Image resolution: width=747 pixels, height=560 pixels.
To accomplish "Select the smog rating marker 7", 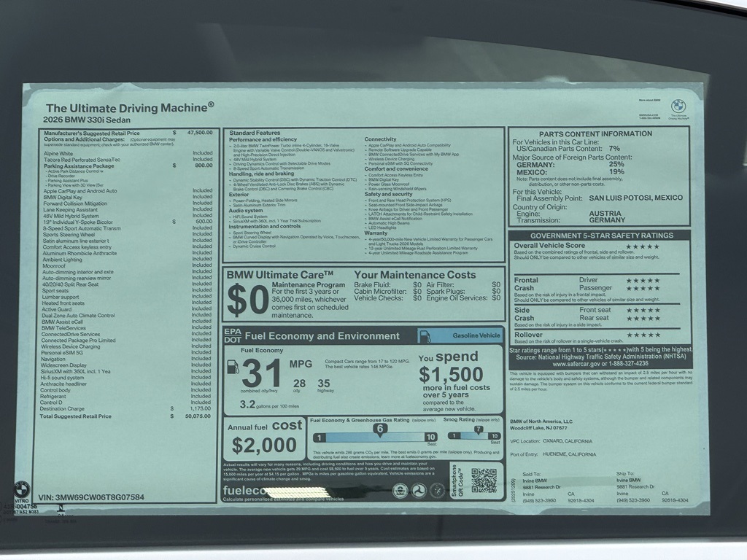I will [x=478, y=429].
